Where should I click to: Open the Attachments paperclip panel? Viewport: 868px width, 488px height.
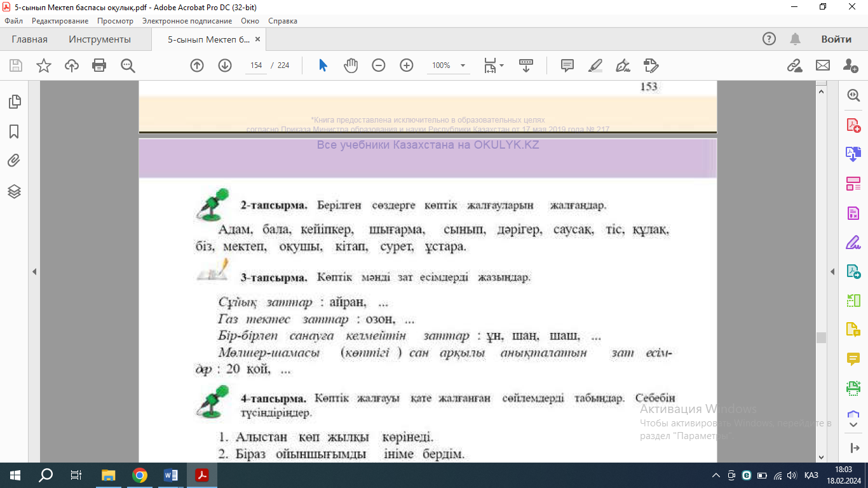[14, 161]
